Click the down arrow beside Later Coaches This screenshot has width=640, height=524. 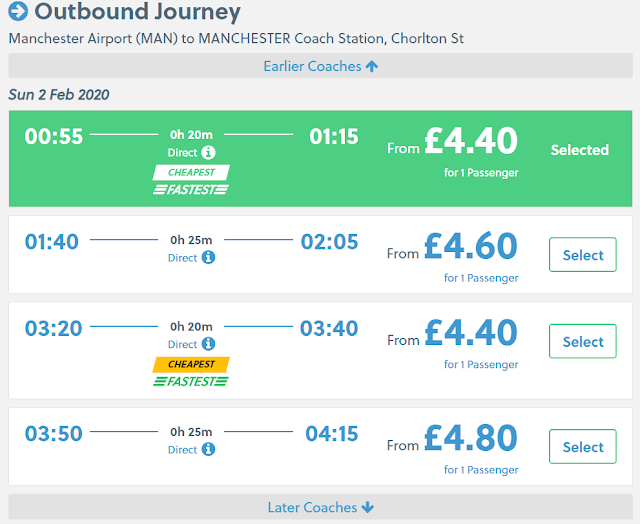click(x=368, y=507)
